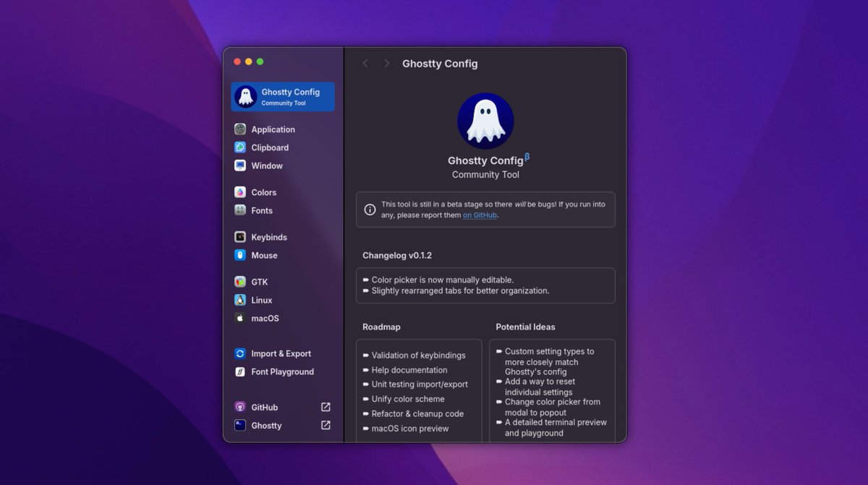Viewport: 868px width, 485px height.
Task: Select the Ghostty Config Community Tool entry
Action: click(283, 97)
